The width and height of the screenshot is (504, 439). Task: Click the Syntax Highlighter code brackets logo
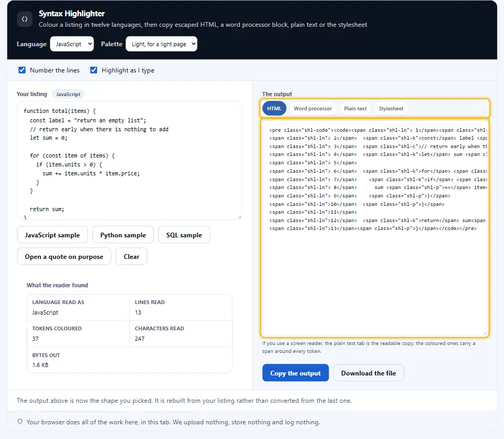[x=25, y=19]
